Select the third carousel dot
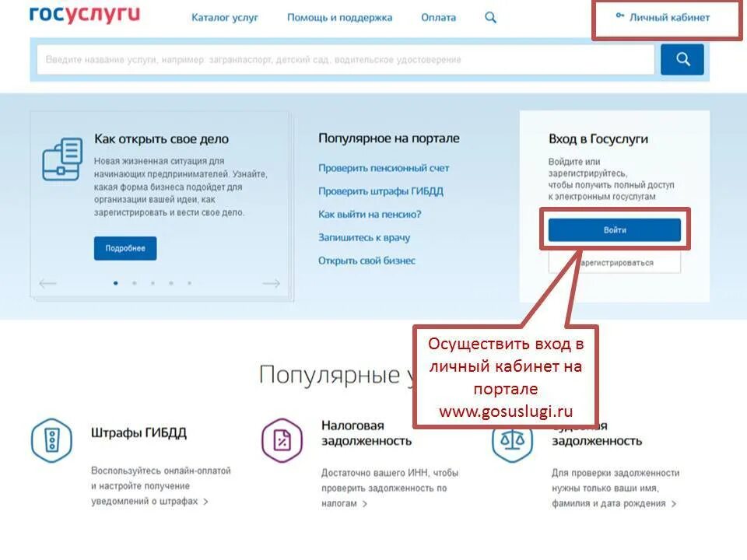The image size is (747, 560). pos(153,283)
